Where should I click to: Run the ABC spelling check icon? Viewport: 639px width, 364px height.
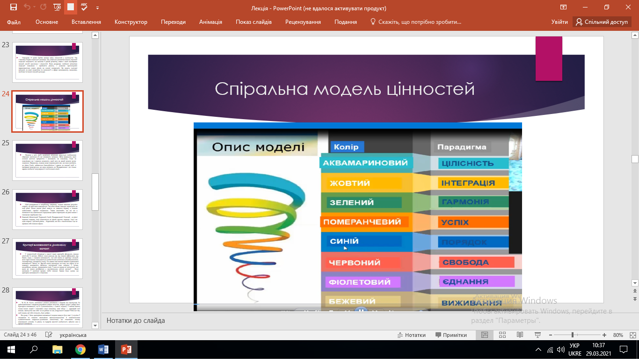pyautogui.click(x=84, y=7)
